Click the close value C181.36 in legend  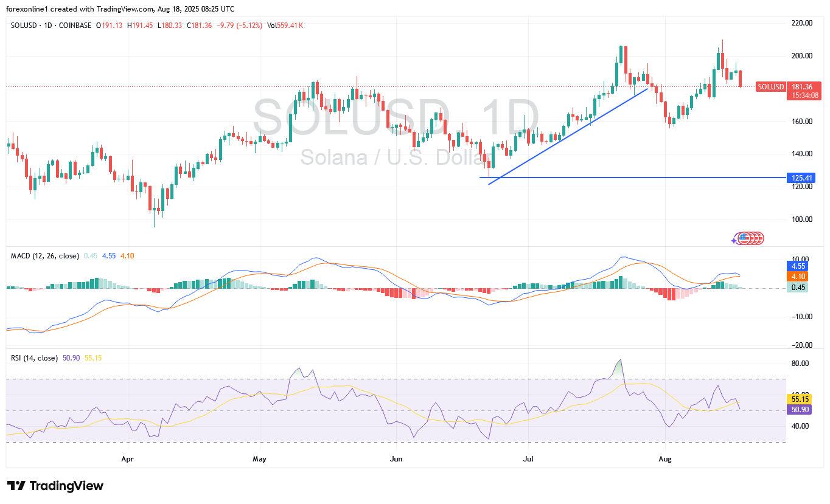tap(199, 26)
